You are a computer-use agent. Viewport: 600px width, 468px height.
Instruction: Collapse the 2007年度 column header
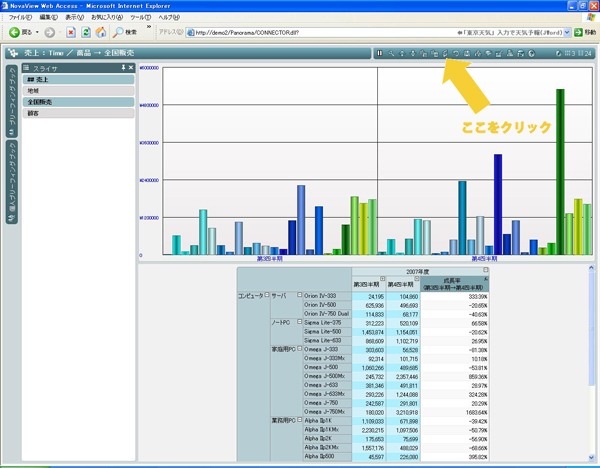[485, 271]
